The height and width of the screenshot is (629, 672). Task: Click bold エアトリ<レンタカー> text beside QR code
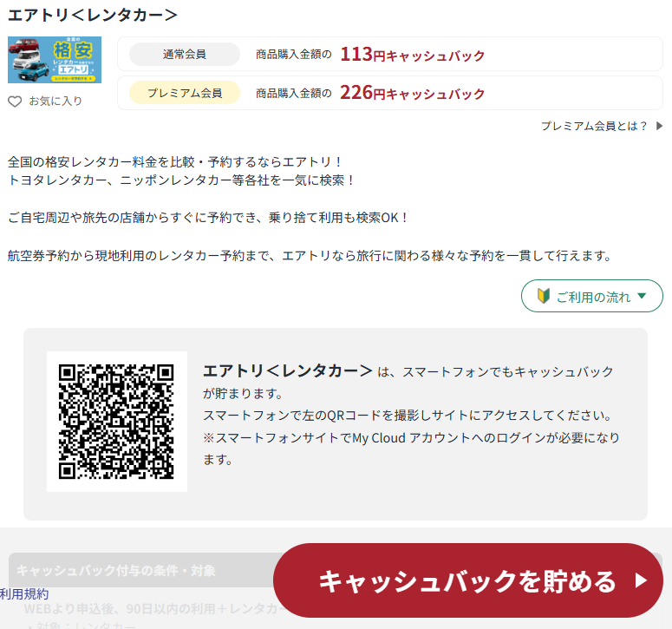pos(287,370)
